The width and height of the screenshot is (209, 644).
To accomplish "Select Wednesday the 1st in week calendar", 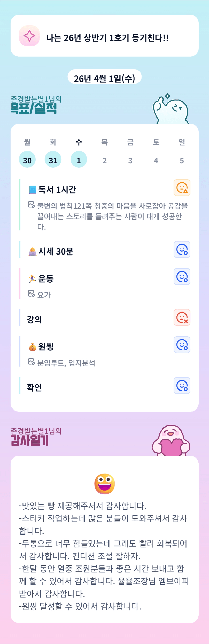I will tap(79, 160).
